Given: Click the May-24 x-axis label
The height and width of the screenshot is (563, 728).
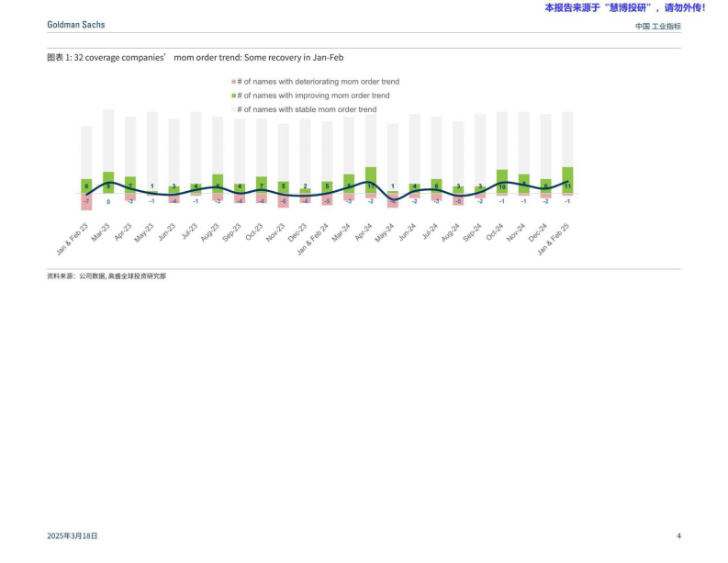Looking at the screenshot, I should (384, 231).
